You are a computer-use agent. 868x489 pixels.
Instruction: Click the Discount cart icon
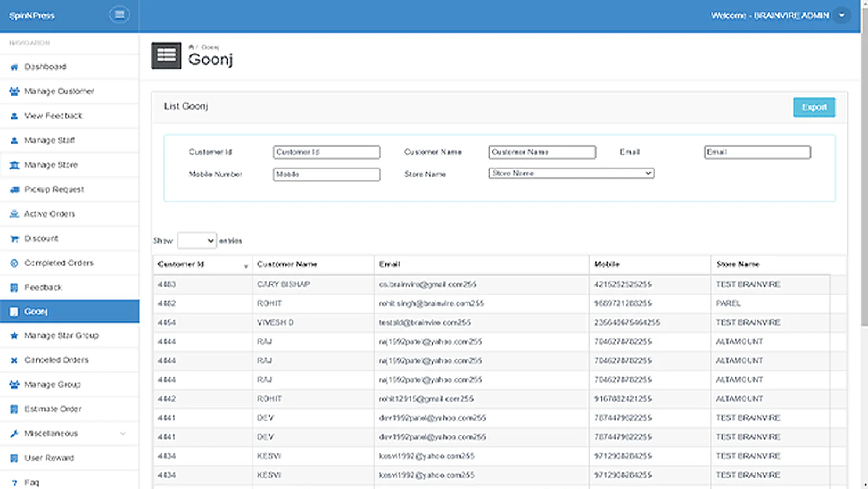[15, 238]
